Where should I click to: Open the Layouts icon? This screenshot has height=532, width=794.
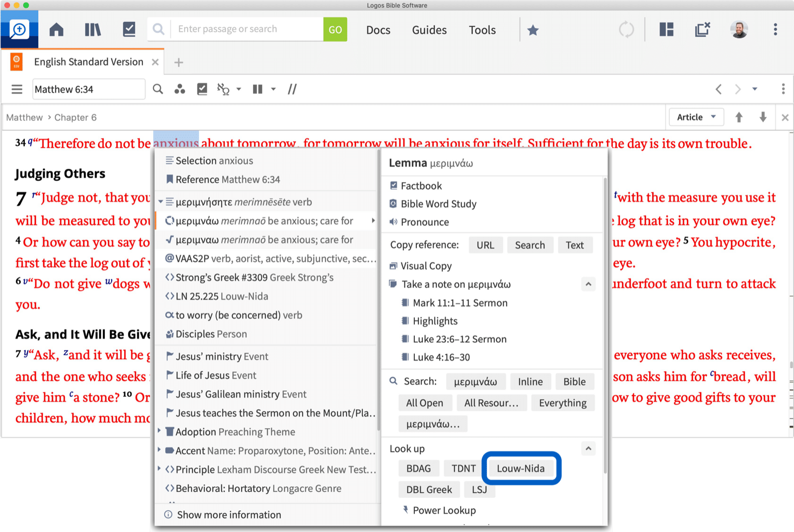[x=666, y=30]
